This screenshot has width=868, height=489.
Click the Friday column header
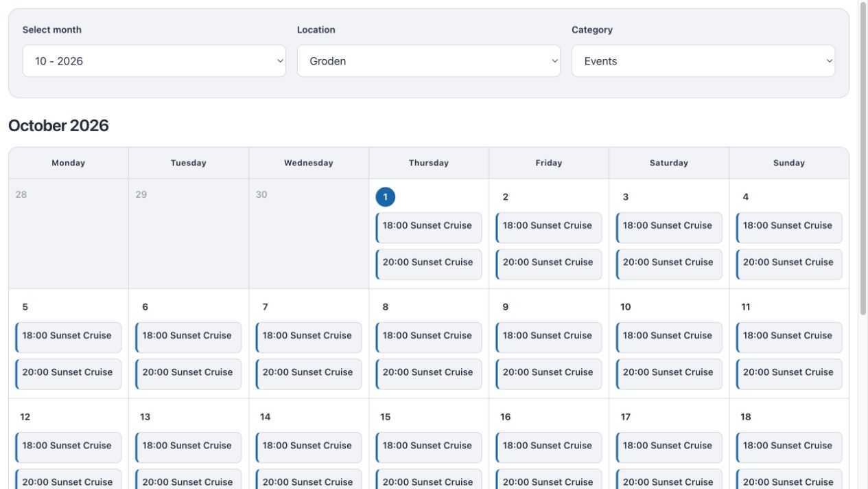point(549,163)
